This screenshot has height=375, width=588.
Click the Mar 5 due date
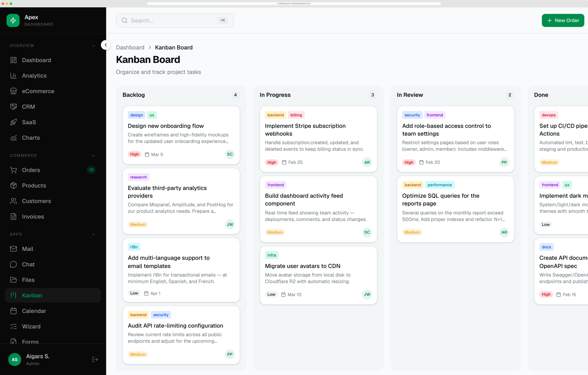(154, 154)
